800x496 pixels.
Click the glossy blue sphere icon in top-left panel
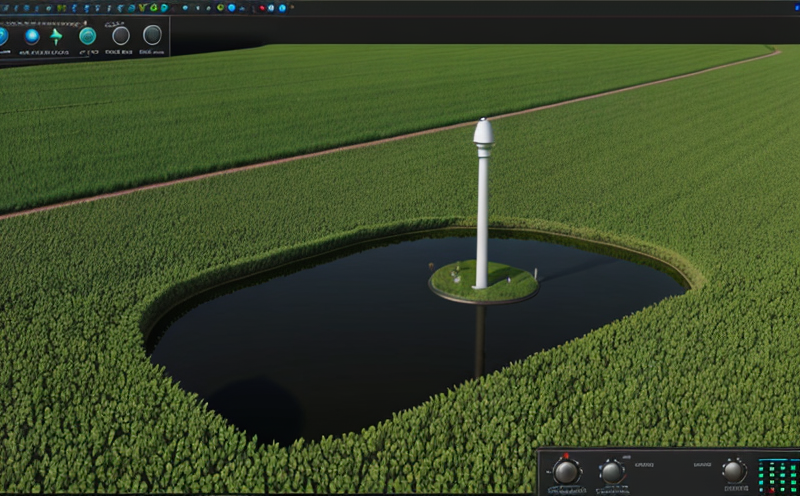(x=32, y=36)
